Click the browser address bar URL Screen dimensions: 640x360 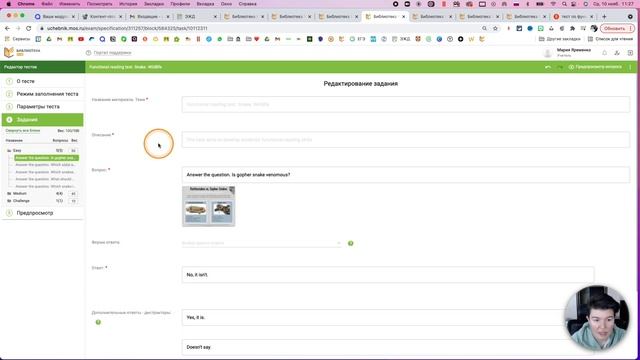coord(127,28)
